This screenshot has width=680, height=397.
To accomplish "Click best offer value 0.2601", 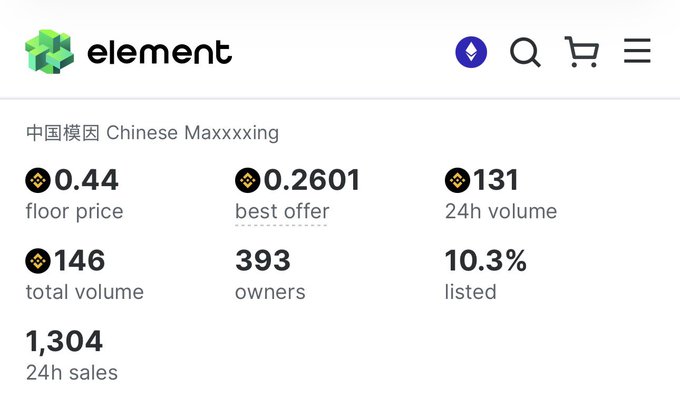I will (312, 180).
